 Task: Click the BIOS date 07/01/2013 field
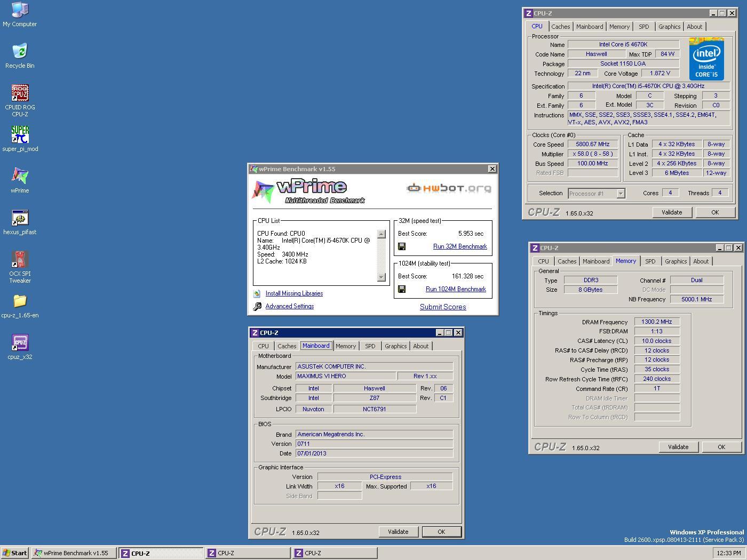click(374, 453)
